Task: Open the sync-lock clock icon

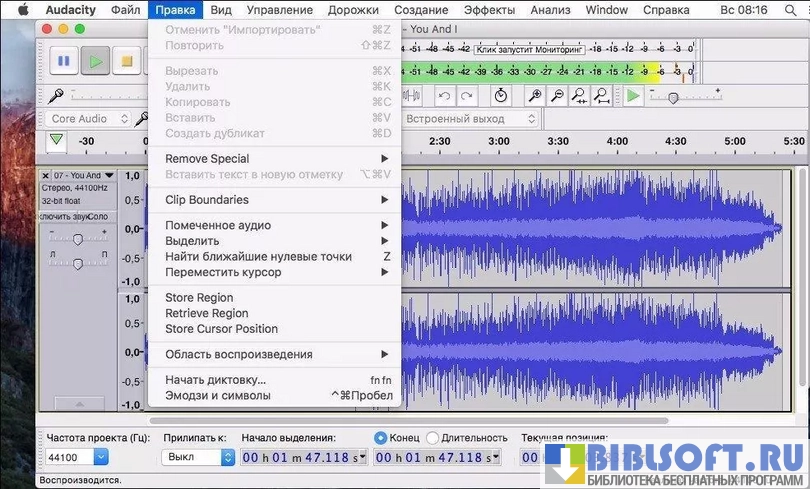Action: (x=501, y=96)
